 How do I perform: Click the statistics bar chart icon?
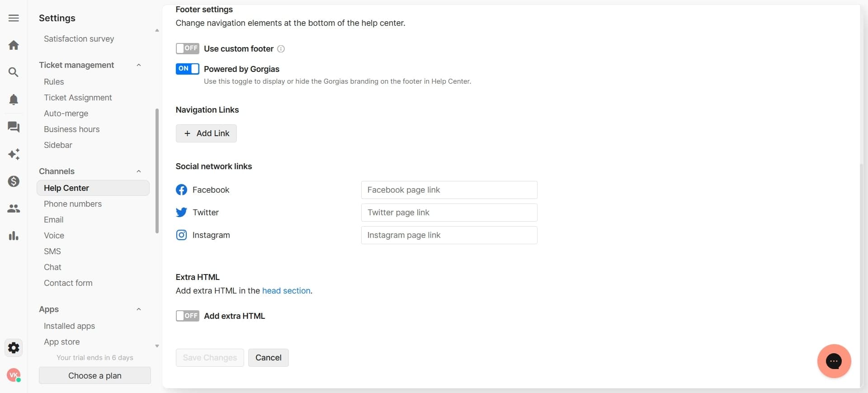[14, 236]
